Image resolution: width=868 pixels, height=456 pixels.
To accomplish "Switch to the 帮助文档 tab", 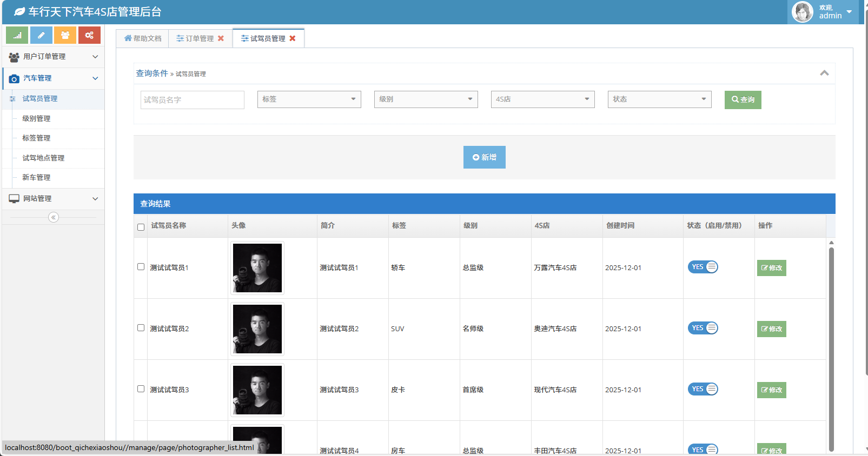I will 143,38.
